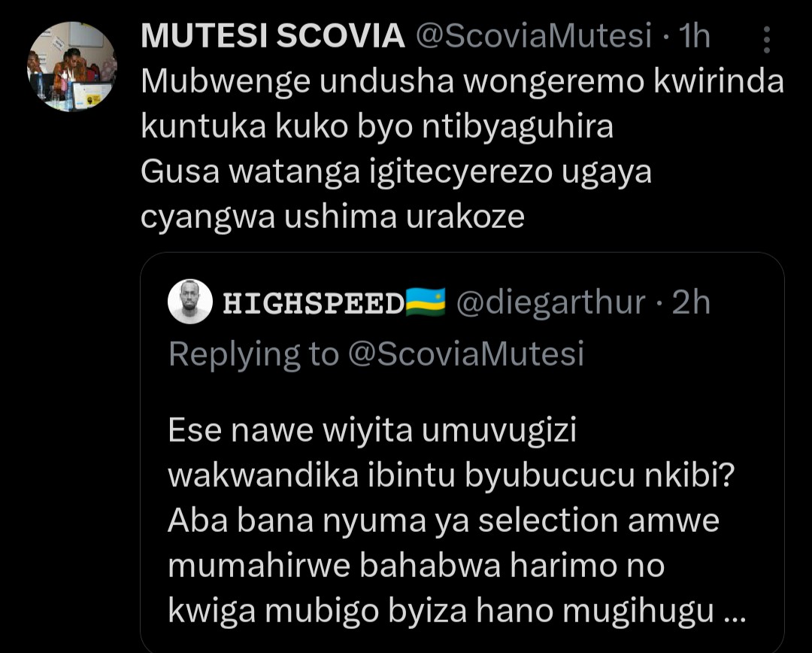This screenshot has width=812, height=653.
Task: Click the line 'kuntuka kuko byo ntibyaguhira'
Action: click(x=377, y=127)
